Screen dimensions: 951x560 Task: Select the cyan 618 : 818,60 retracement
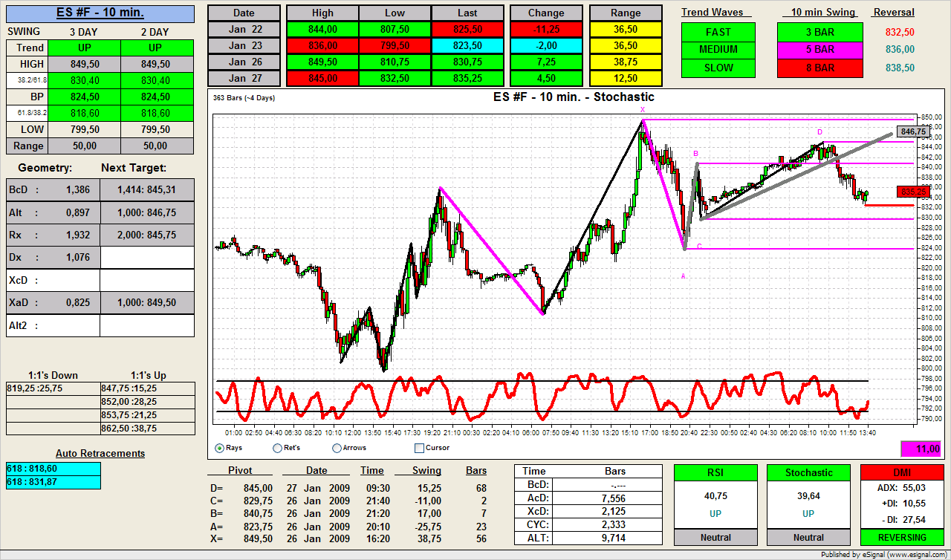click(53, 469)
